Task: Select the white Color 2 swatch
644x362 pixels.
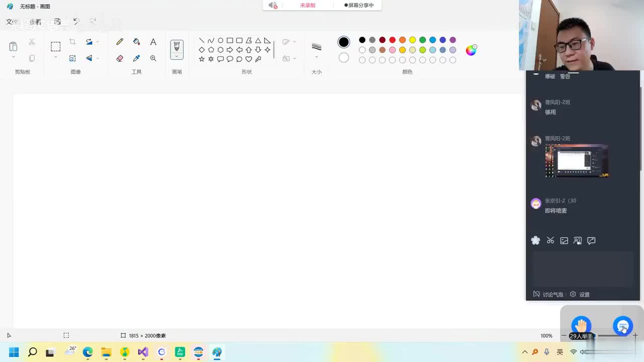Action: click(x=344, y=58)
